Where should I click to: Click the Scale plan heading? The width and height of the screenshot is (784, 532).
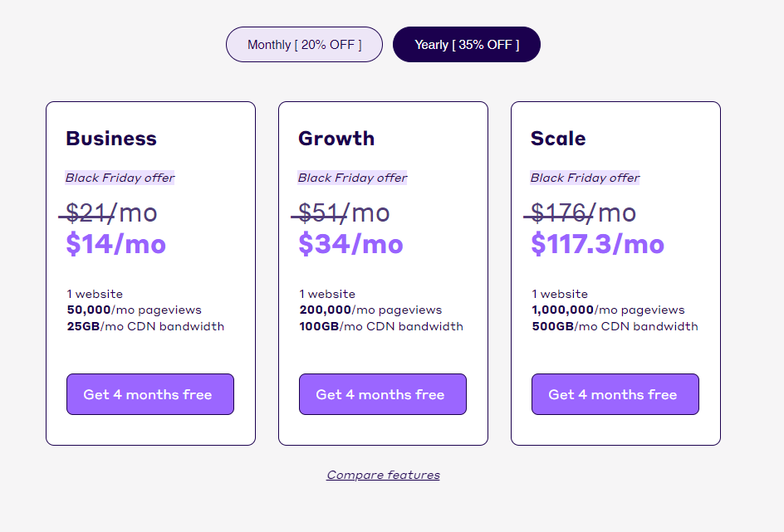[558, 139]
